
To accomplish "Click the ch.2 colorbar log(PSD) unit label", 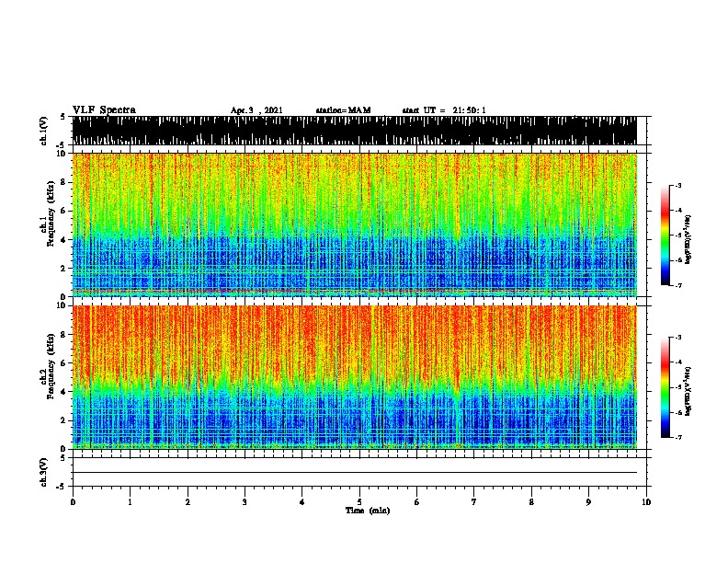I will (x=688, y=391).
